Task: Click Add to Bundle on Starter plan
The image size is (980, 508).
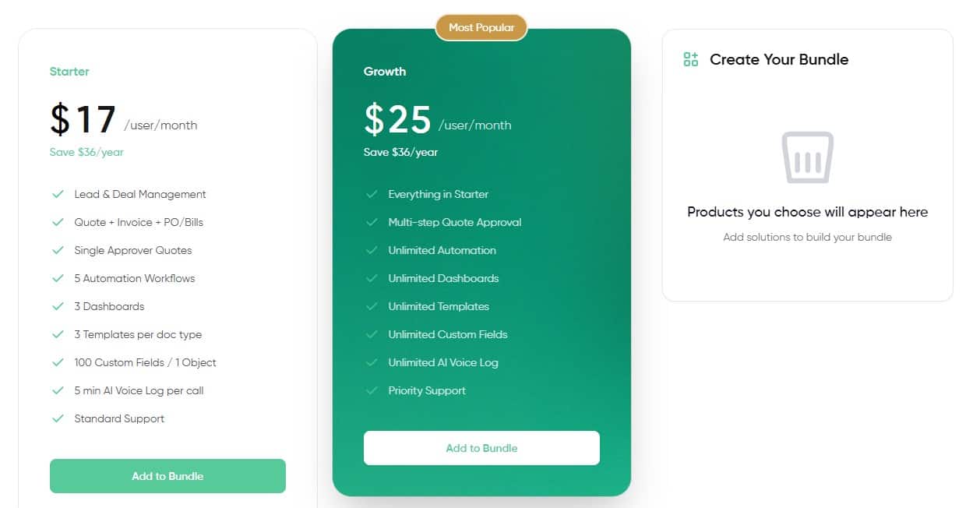Action: [x=167, y=476]
